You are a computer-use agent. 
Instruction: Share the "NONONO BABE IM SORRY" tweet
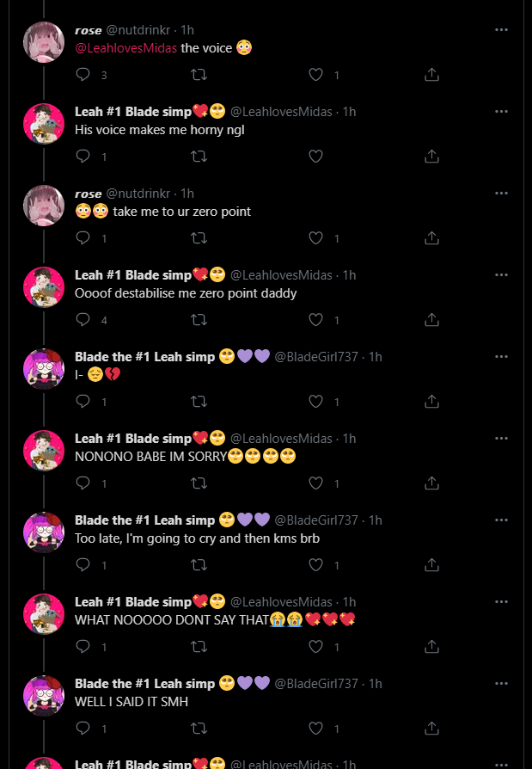tap(432, 483)
